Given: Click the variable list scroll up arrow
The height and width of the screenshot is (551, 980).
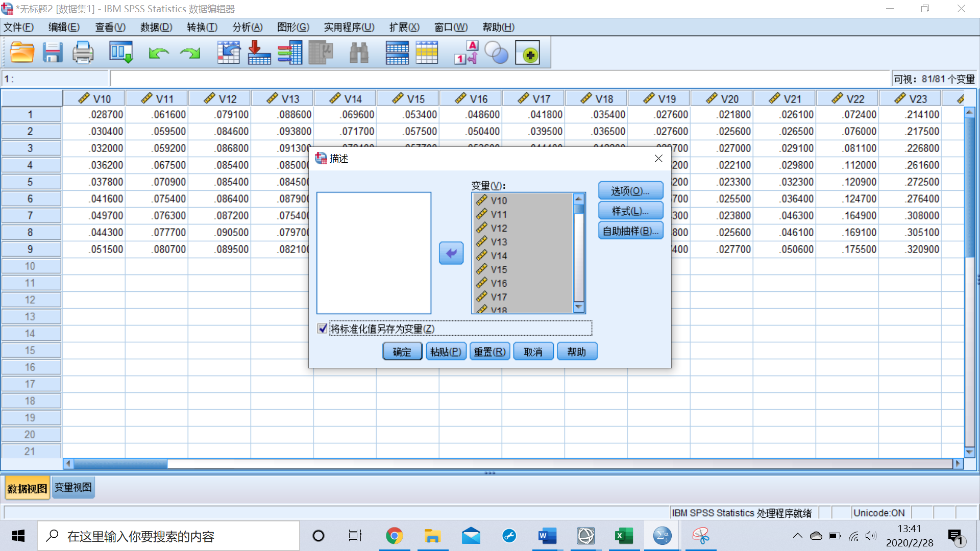Looking at the screenshot, I should tap(578, 199).
